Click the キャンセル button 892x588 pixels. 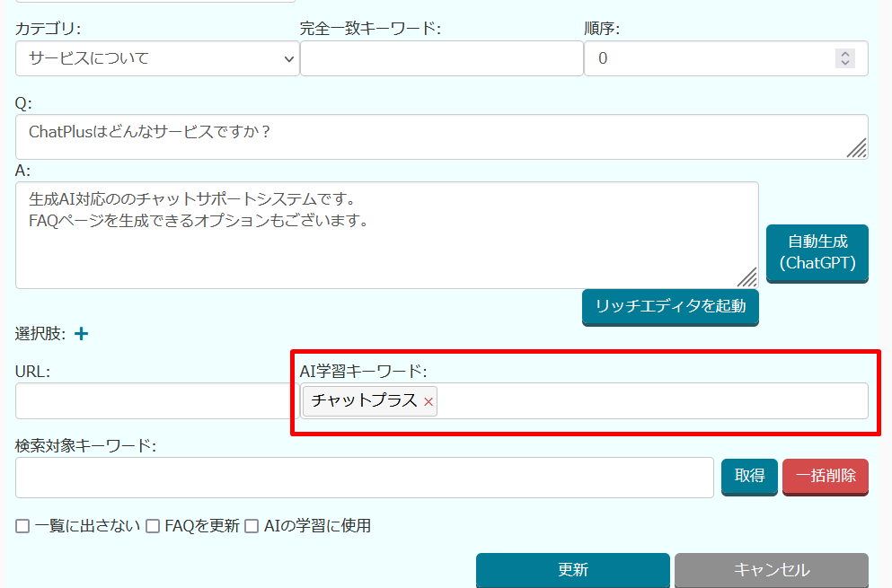[x=772, y=570]
